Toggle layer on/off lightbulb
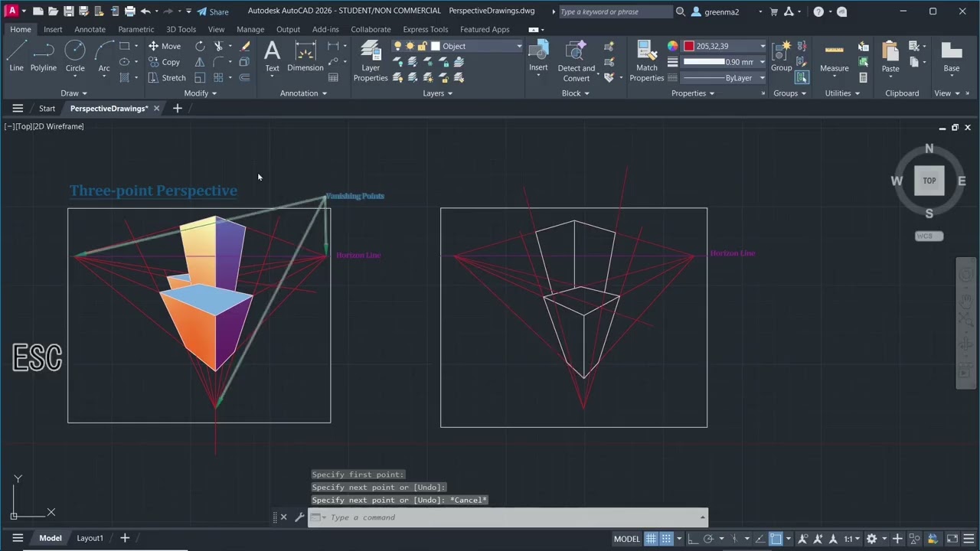This screenshot has height=551, width=980. pyautogui.click(x=397, y=46)
